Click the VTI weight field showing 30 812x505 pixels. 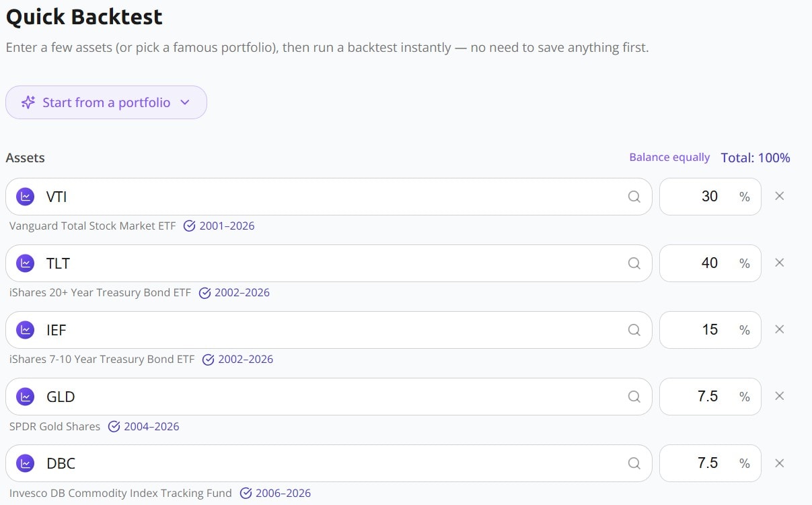pyautogui.click(x=710, y=197)
